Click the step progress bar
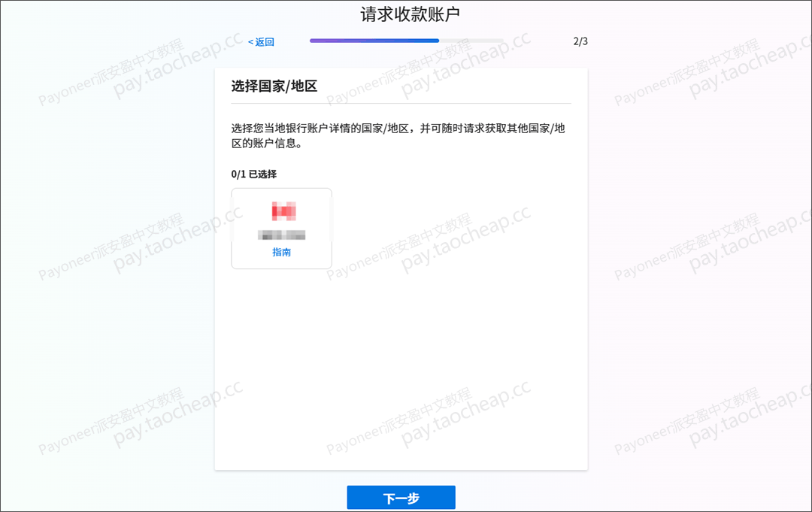This screenshot has height=512, width=812. tap(407, 41)
